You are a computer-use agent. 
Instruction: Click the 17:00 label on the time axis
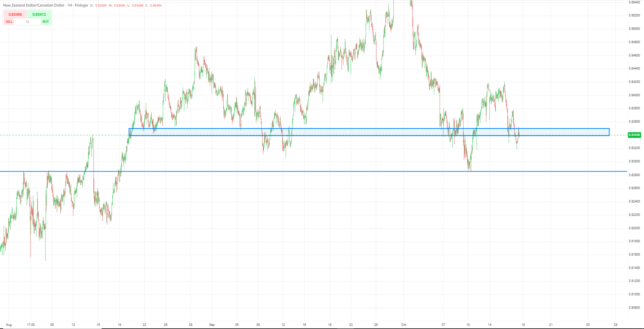point(31,325)
